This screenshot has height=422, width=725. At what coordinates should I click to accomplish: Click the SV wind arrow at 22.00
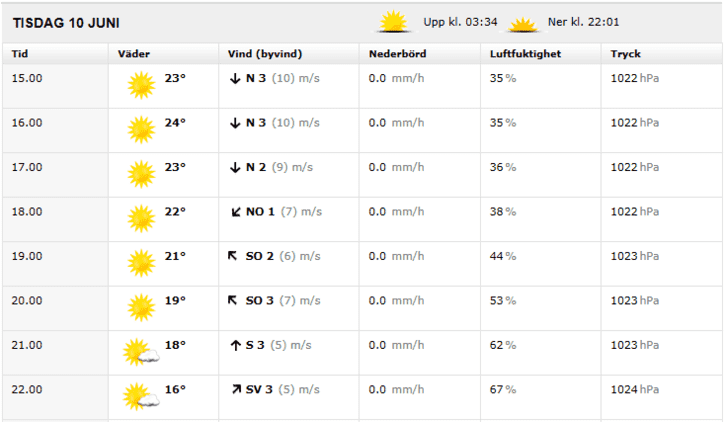click(x=236, y=389)
